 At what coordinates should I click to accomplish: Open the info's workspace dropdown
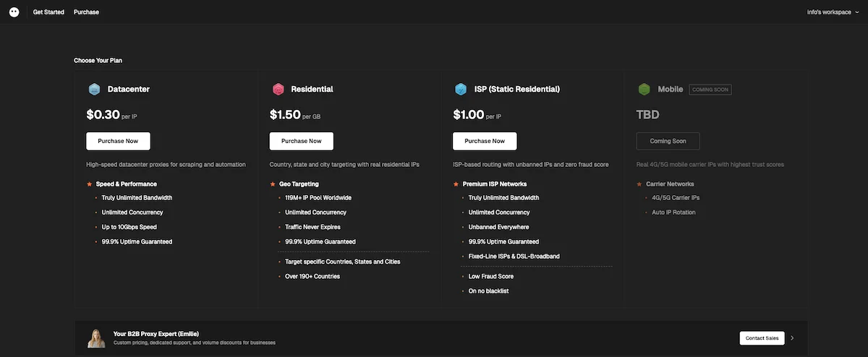click(833, 12)
